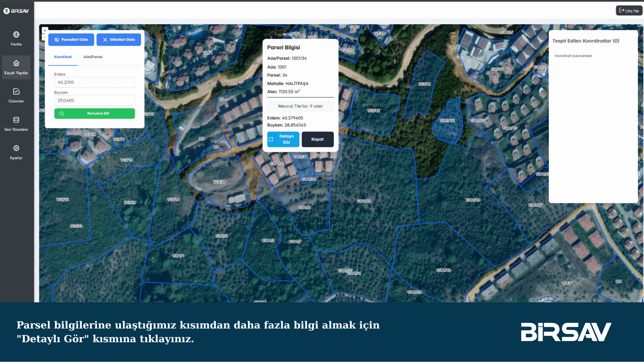Close the Parsel Bilgisi popup with Kapat
644x362 pixels.
click(x=317, y=139)
